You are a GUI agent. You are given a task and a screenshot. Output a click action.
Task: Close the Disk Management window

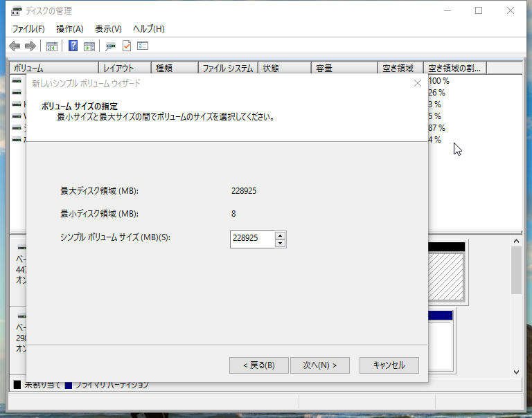click(x=511, y=11)
